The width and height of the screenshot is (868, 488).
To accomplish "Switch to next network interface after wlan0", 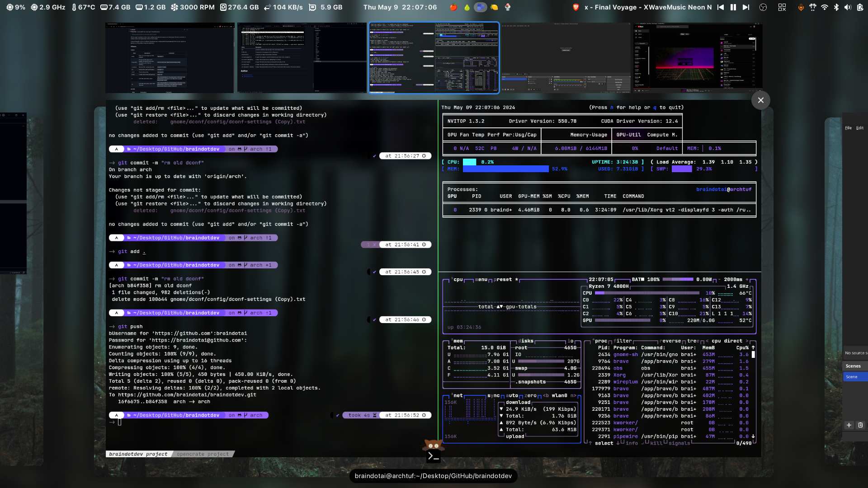I will [x=574, y=395].
